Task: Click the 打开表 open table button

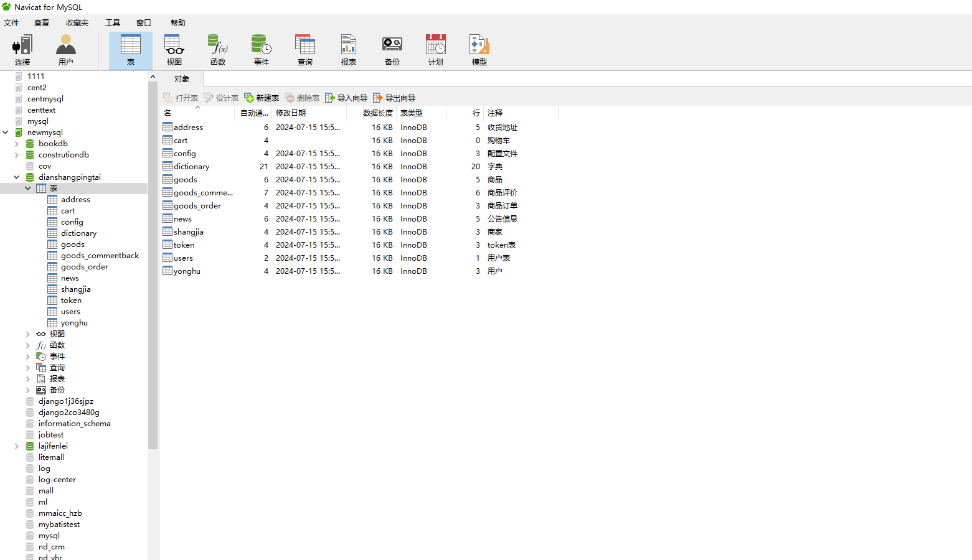Action: pos(181,98)
